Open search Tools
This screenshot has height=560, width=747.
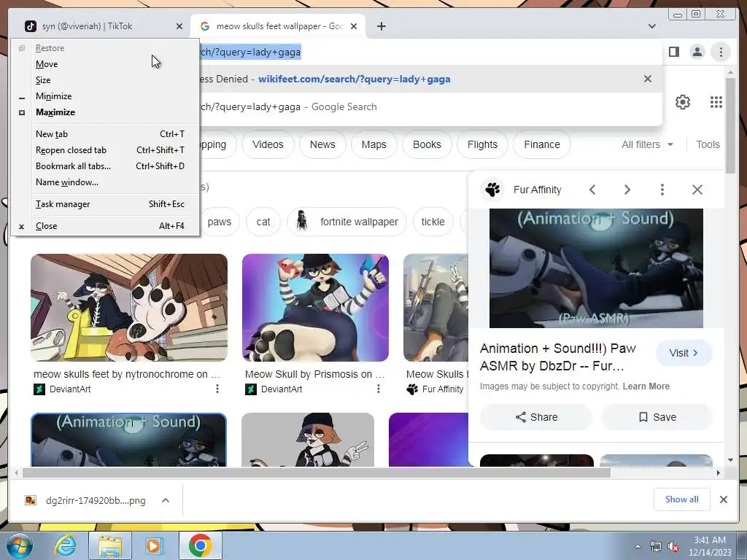[x=708, y=144]
